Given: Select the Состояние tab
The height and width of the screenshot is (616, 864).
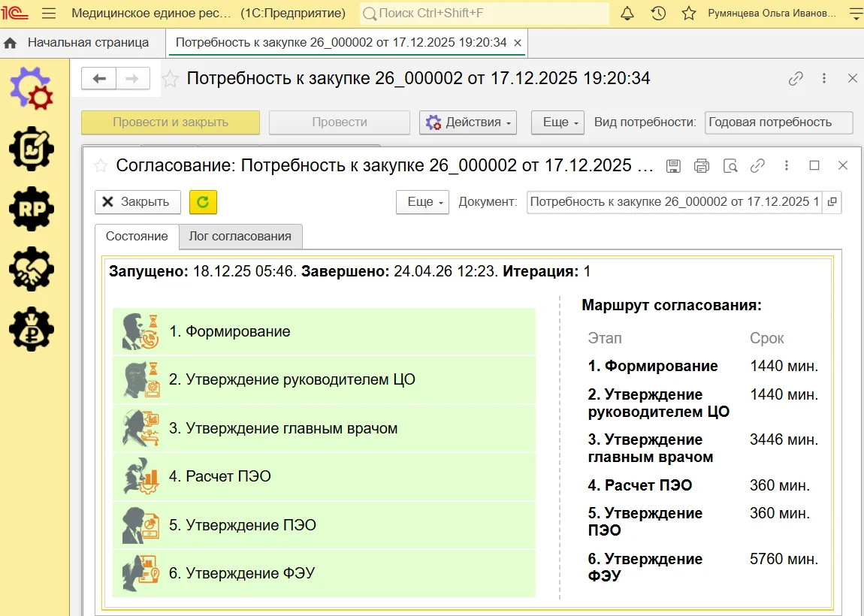Looking at the screenshot, I should click(137, 237).
